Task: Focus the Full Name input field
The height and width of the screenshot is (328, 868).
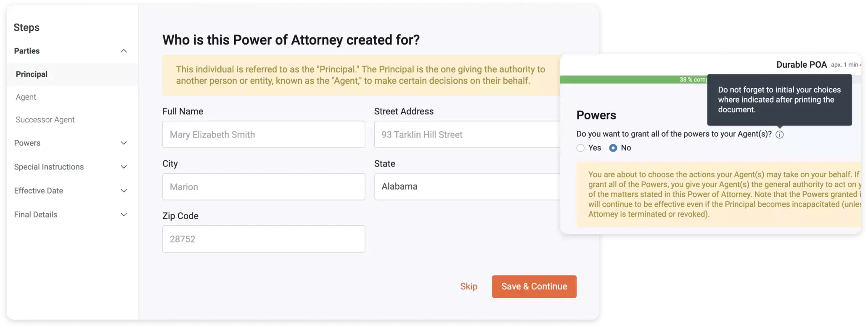Action: point(264,135)
